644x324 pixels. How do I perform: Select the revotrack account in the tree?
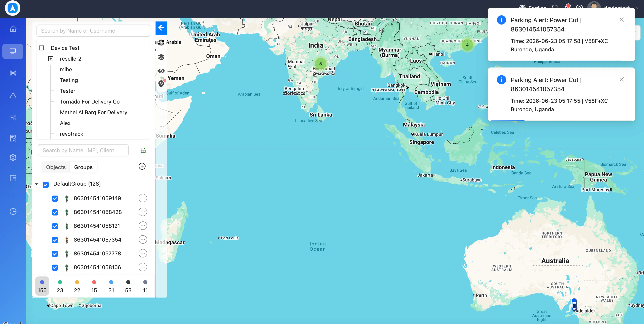coord(71,134)
